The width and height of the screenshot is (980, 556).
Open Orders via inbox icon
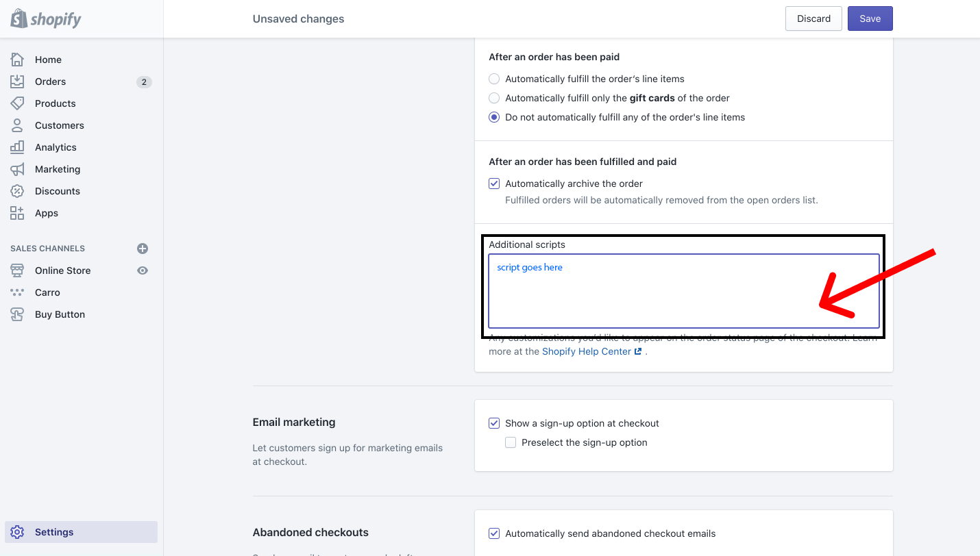[17, 81]
